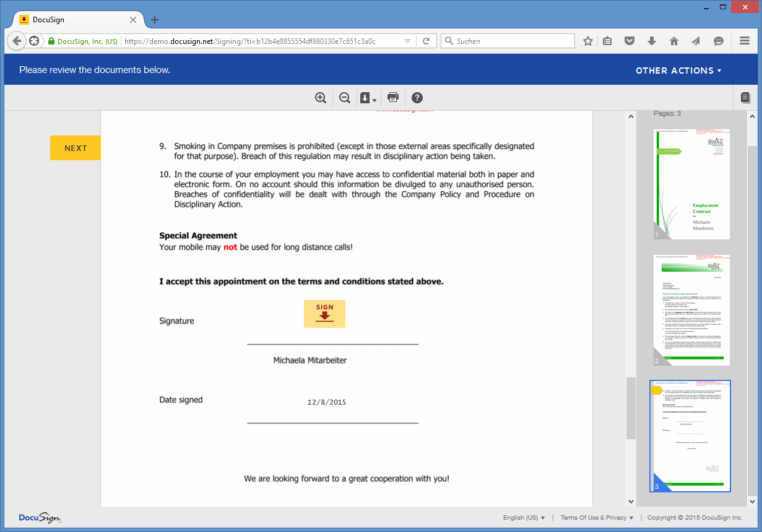Screen dimensions: 762x532
Task: Click the flag tab identity icon
Action: click(x=33, y=41)
